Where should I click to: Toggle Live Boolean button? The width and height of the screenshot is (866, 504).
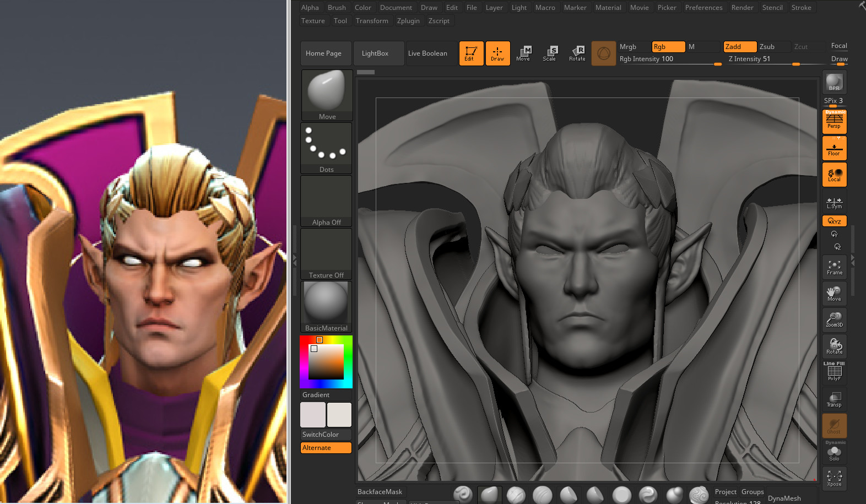point(431,53)
